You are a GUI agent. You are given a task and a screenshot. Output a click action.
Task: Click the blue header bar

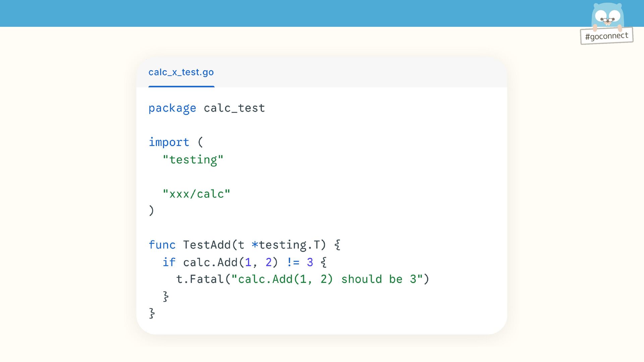coord(302,13)
